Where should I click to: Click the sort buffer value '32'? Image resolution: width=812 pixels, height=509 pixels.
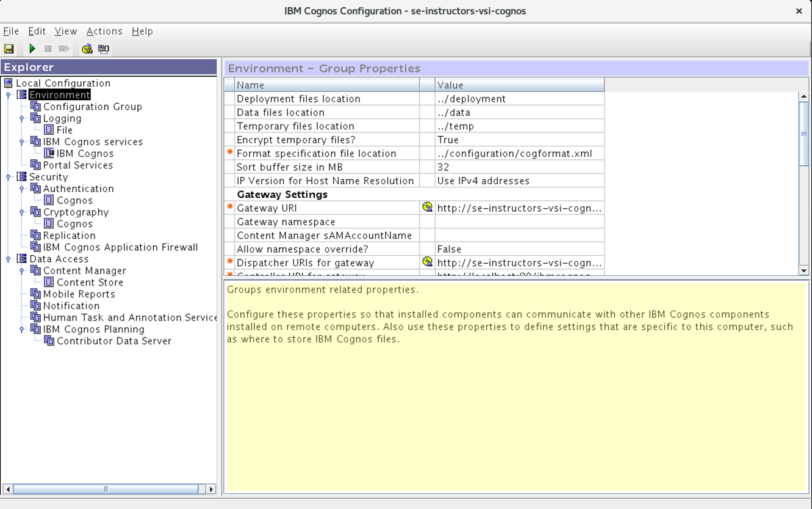520,167
